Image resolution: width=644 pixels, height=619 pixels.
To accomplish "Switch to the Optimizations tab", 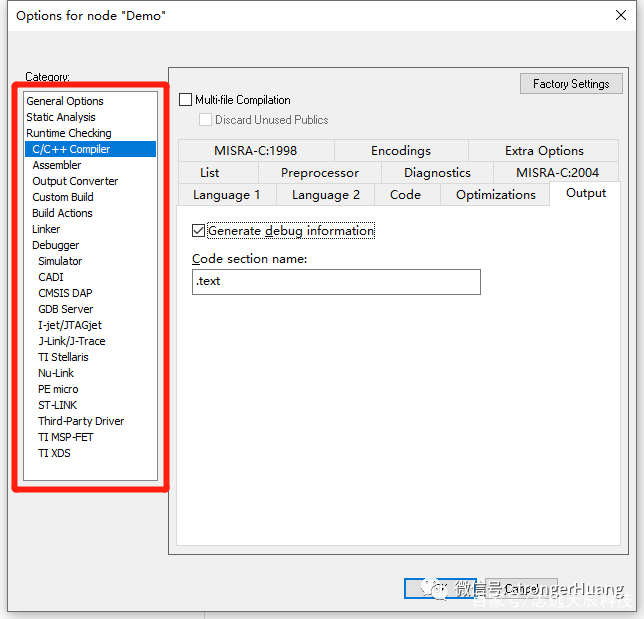I will (x=496, y=195).
